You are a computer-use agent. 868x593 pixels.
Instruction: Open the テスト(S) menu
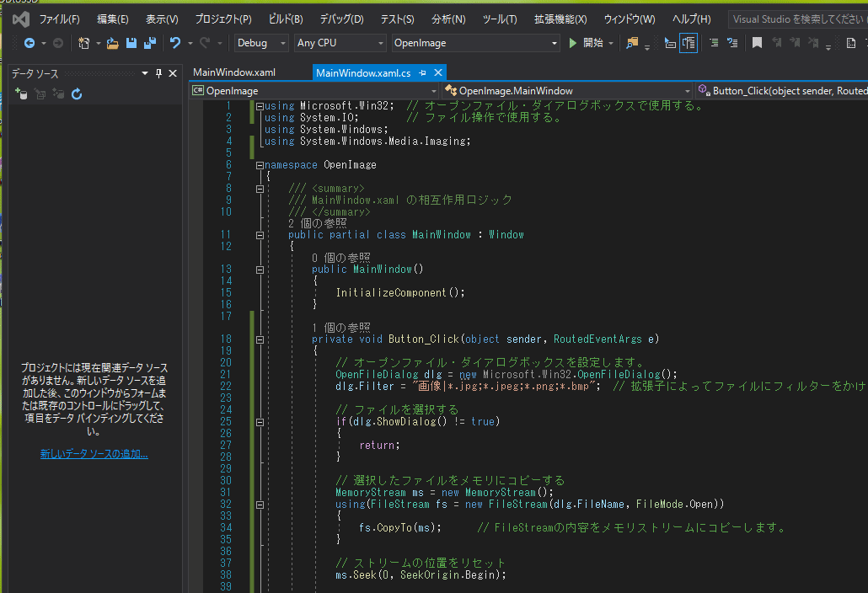click(x=397, y=19)
